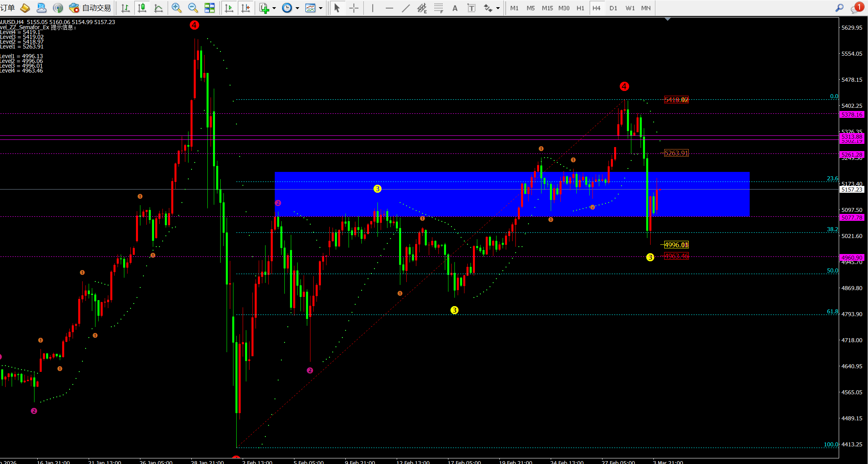The width and height of the screenshot is (868, 464).
Task: Expand the indicators list dropdown arrow
Action: coord(274,8)
